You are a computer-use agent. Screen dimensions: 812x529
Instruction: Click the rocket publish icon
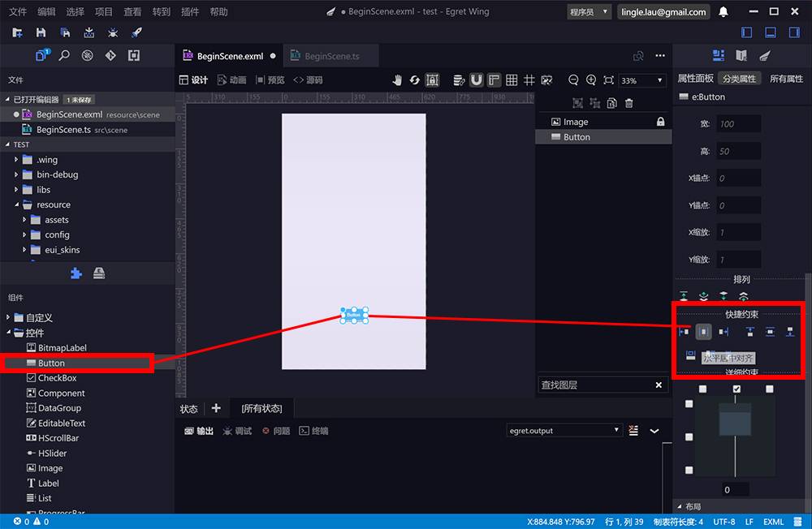pos(136,32)
